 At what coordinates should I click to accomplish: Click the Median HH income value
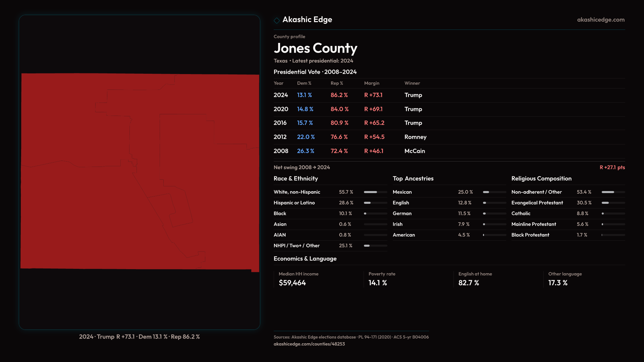tap(292, 283)
